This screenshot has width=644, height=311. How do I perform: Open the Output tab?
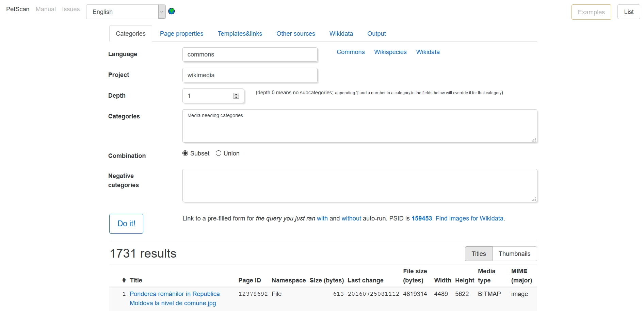(x=376, y=34)
